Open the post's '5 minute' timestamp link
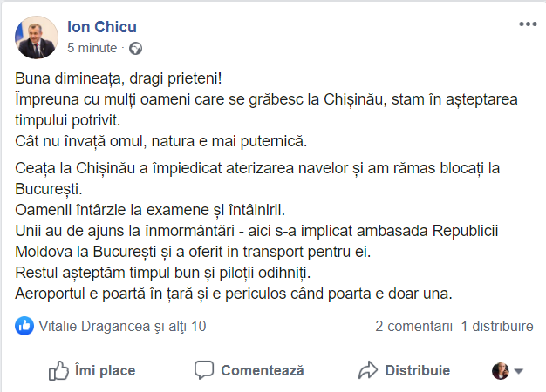546x392 pixels. [92, 48]
